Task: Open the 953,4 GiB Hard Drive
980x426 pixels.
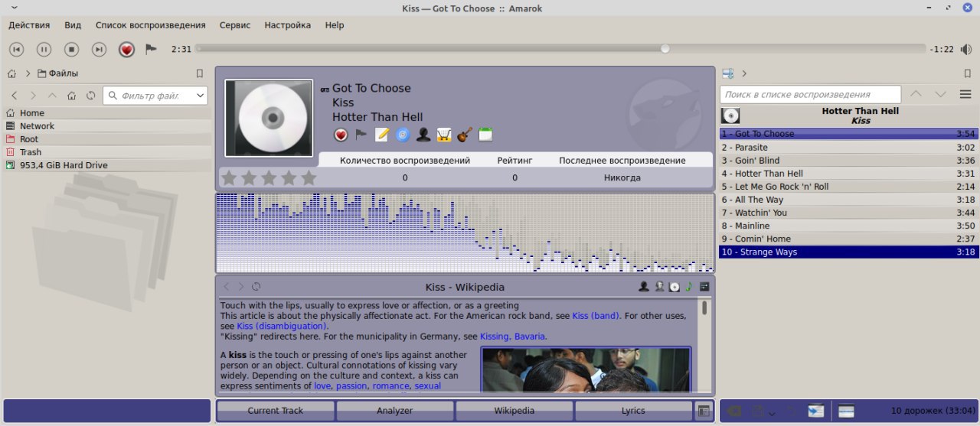Action: coord(106,165)
